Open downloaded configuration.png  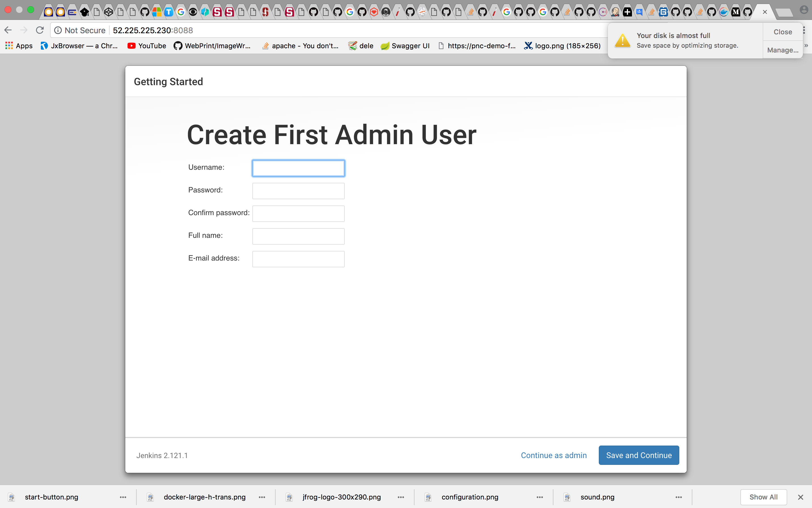click(470, 497)
